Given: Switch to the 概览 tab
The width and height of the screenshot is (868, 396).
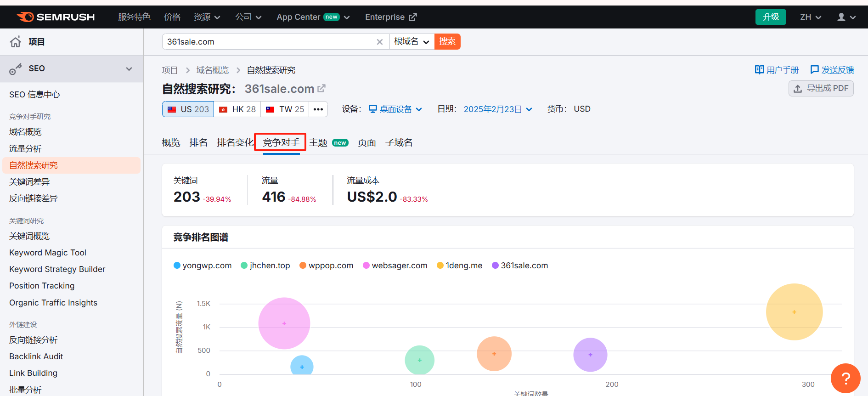Looking at the screenshot, I should click(171, 143).
